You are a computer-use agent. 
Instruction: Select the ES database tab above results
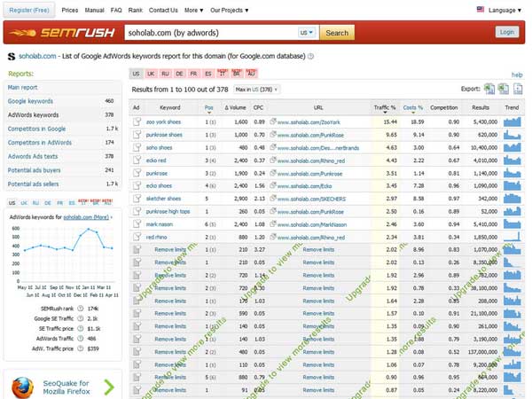coord(208,74)
